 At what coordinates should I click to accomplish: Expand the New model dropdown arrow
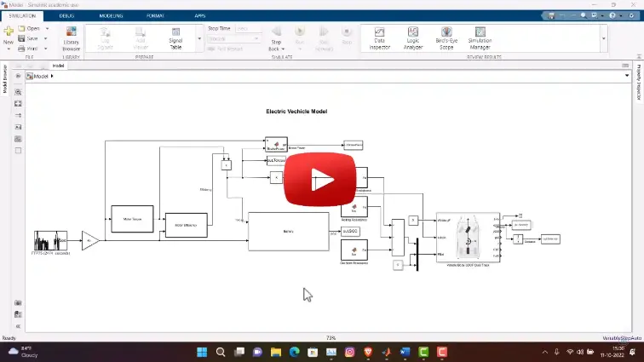coord(9,49)
